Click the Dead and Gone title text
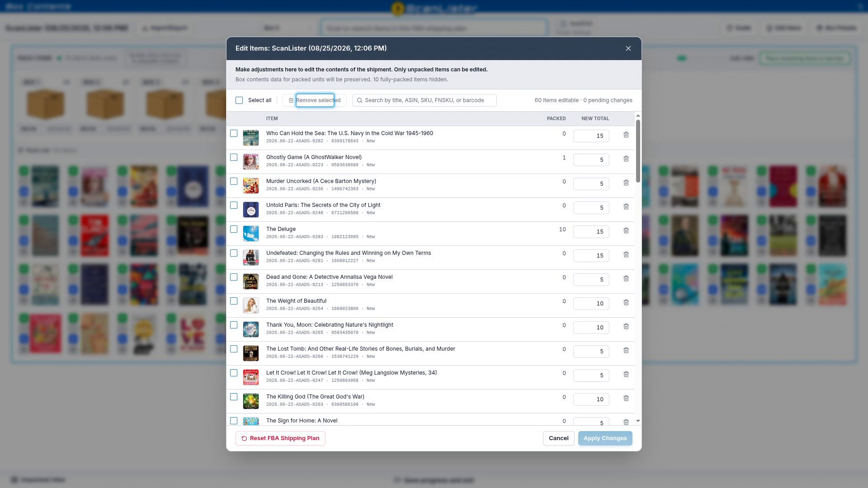Screen dimensions: 868x488 pyautogui.click(x=329, y=277)
